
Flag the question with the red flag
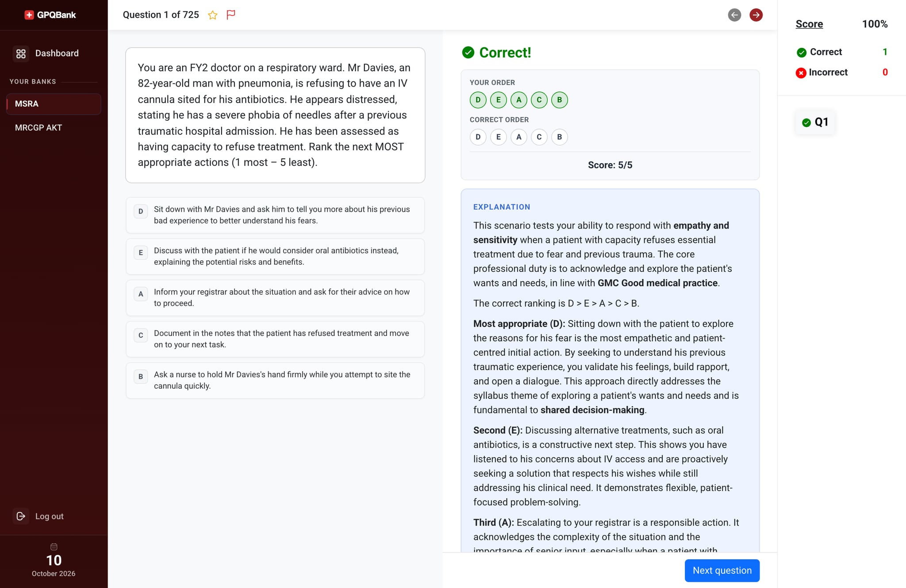point(231,15)
